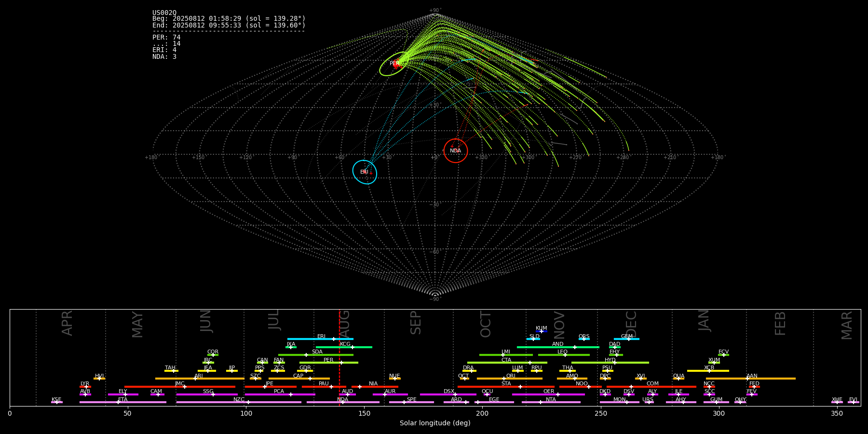Click the purple OER shower bar

548,394
